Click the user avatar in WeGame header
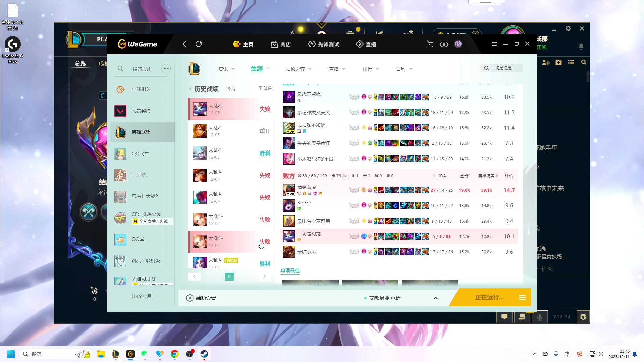The image size is (644, 362). point(458,44)
